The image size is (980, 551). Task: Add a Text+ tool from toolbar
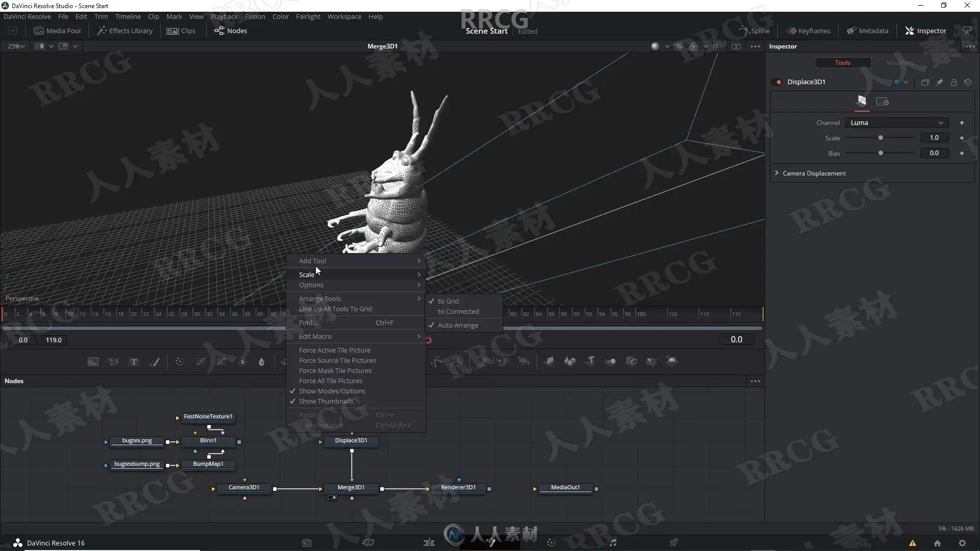click(x=134, y=362)
